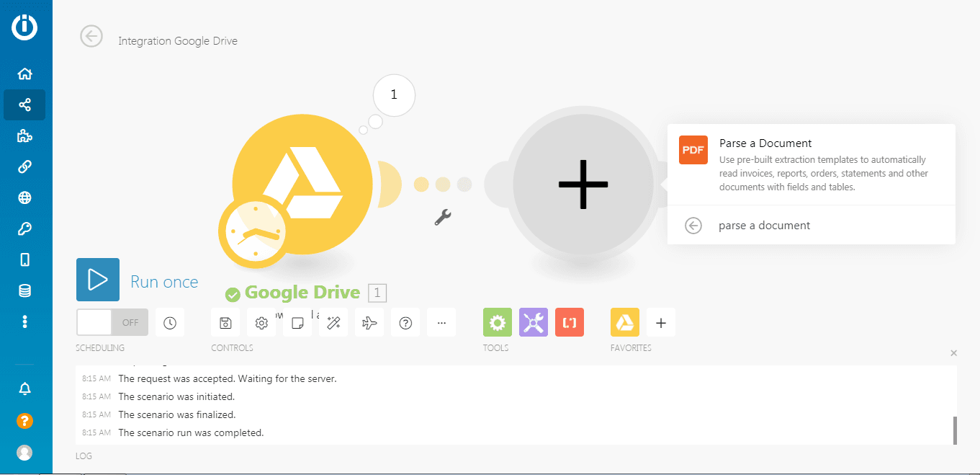Open schedule settings clock button
The width and height of the screenshot is (980, 475).
click(x=170, y=323)
